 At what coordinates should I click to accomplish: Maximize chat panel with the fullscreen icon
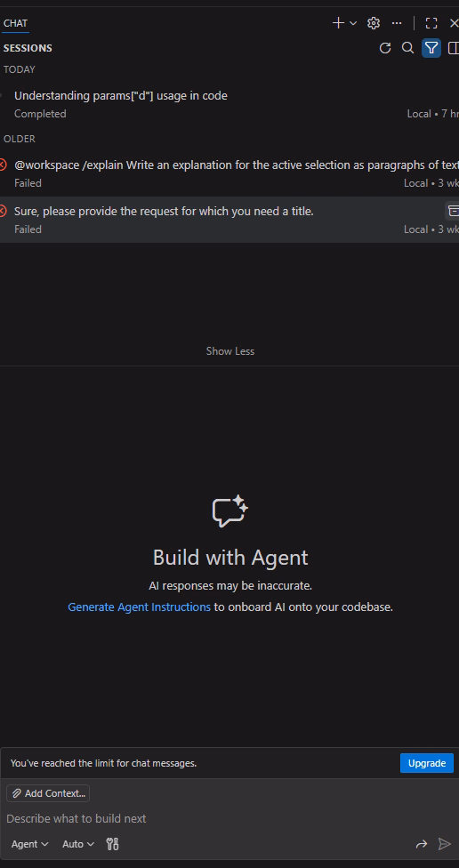point(431,23)
